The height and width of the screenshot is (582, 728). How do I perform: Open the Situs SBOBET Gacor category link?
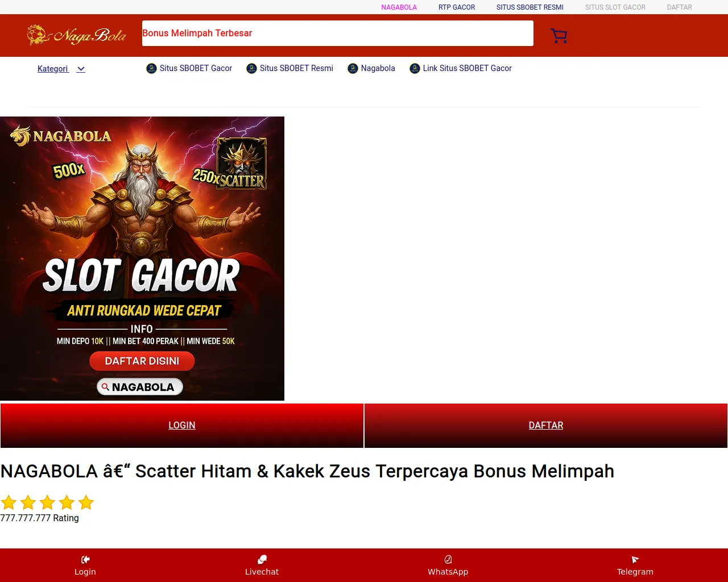click(x=196, y=68)
